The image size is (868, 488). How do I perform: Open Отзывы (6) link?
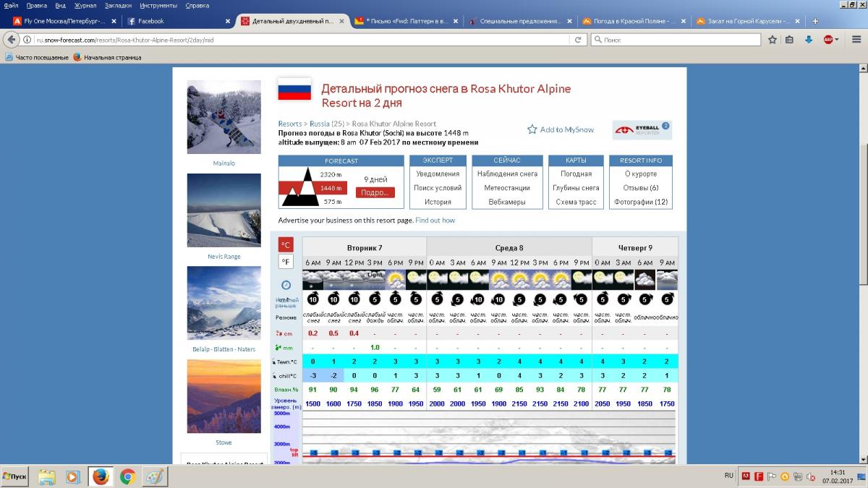point(642,188)
